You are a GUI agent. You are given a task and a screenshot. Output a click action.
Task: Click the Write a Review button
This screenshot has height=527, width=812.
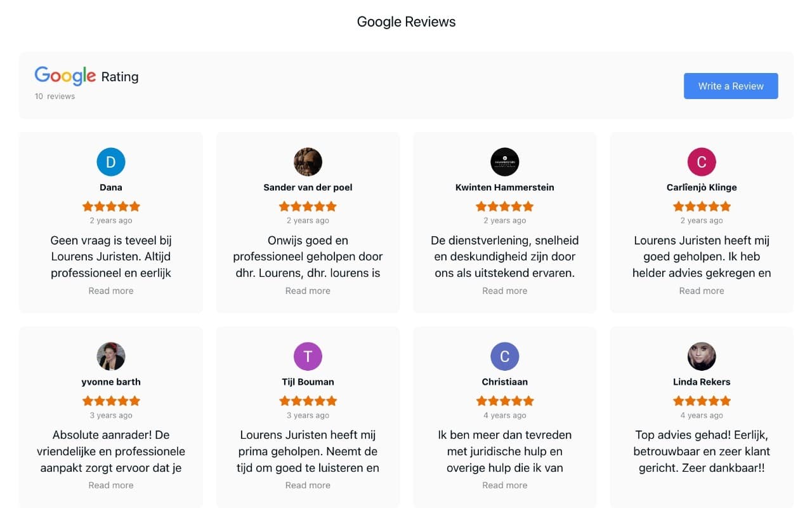tap(730, 86)
